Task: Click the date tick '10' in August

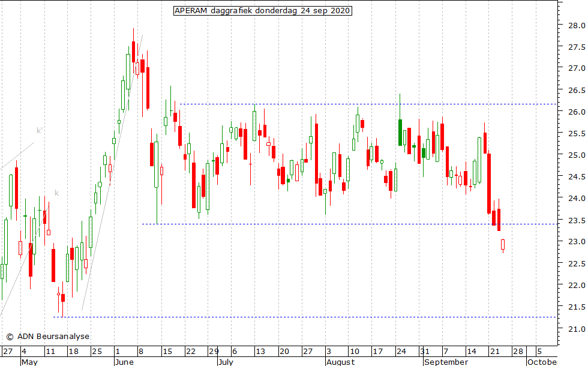Action: pyautogui.click(x=355, y=352)
